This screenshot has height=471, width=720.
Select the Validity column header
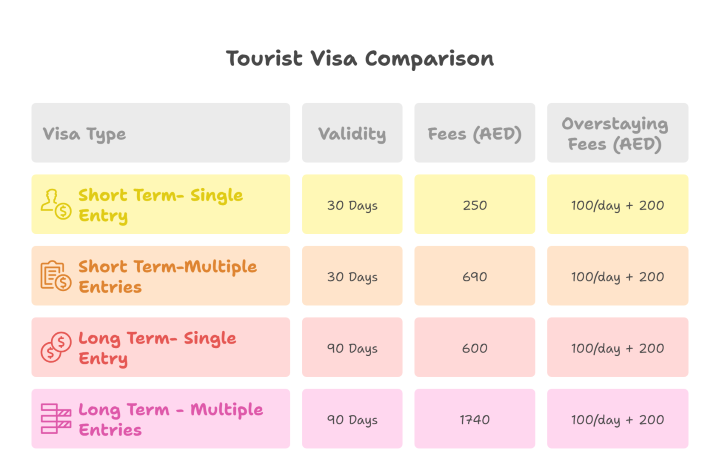click(x=352, y=134)
